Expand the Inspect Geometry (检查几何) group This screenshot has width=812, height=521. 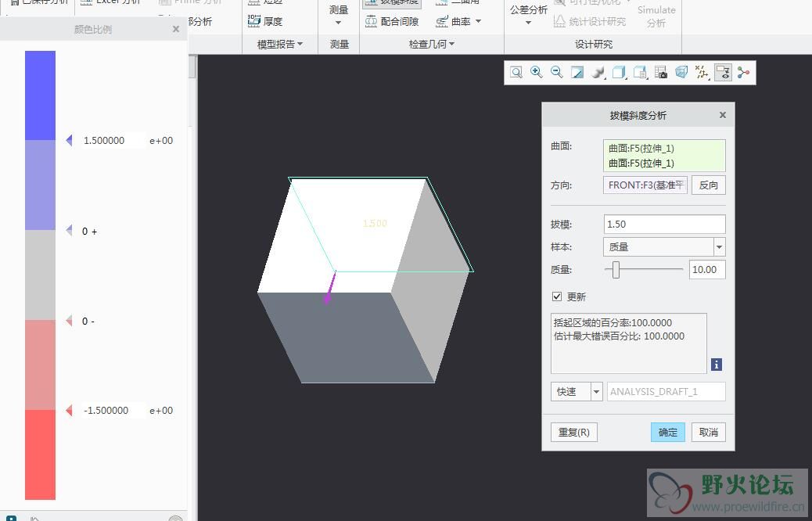(x=431, y=45)
